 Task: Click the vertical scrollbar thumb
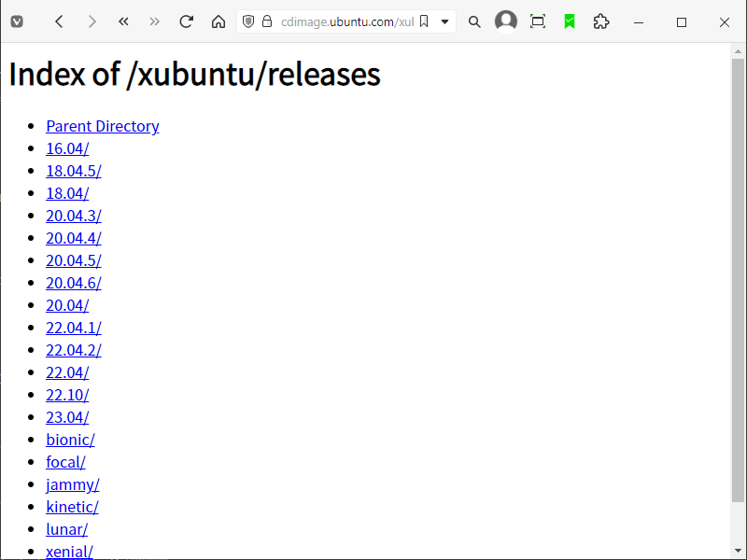coord(738,280)
